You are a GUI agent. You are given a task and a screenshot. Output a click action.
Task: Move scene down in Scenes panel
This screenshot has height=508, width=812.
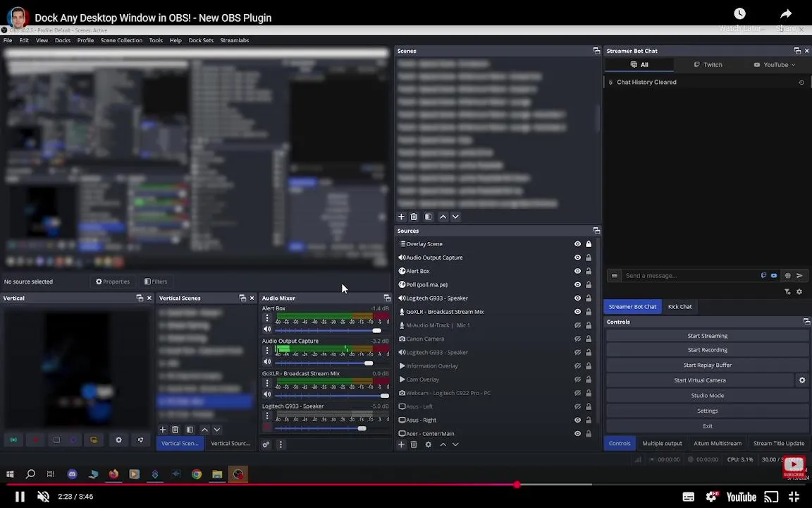tap(455, 217)
